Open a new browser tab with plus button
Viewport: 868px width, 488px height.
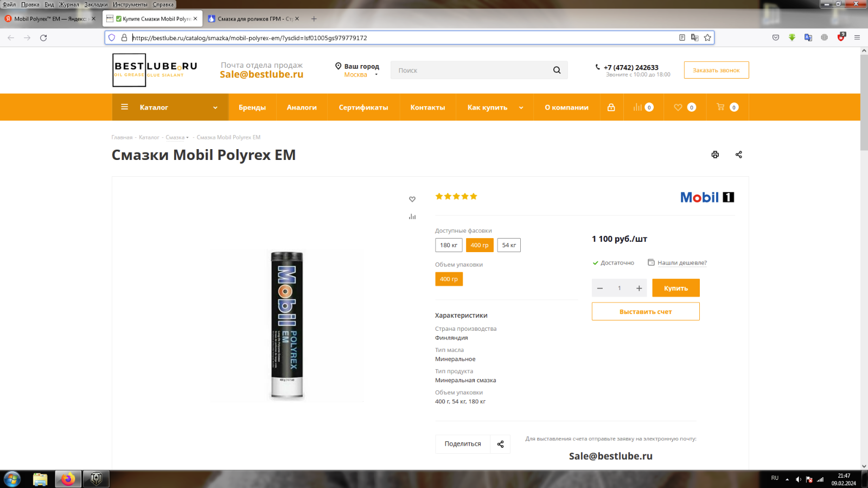tap(314, 18)
